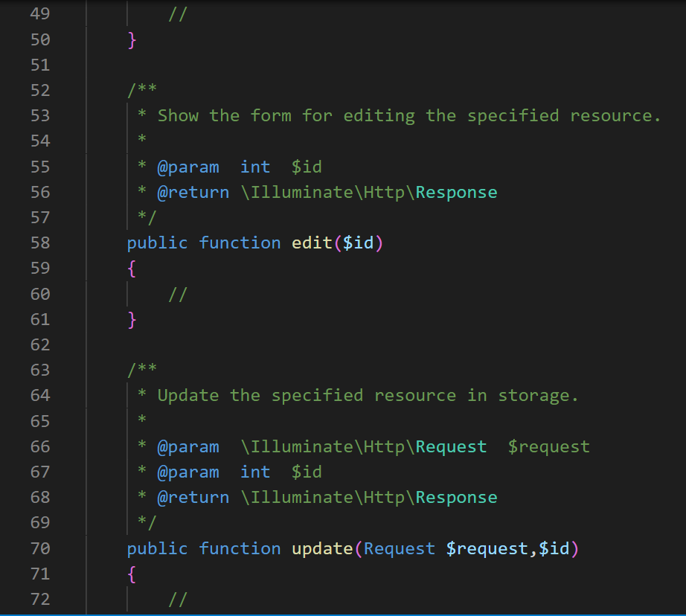Select line number 70 in the gutter
This screenshot has height=616, width=686.
click(x=40, y=549)
